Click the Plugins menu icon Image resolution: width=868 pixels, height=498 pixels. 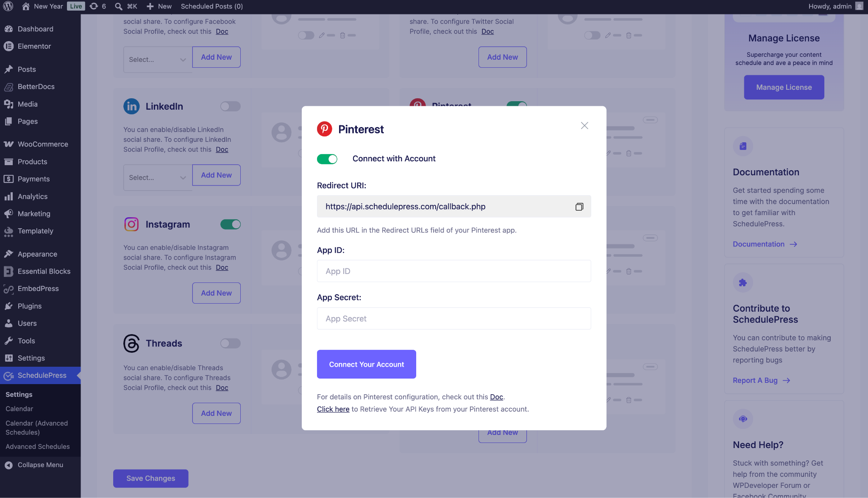tap(8, 306)
